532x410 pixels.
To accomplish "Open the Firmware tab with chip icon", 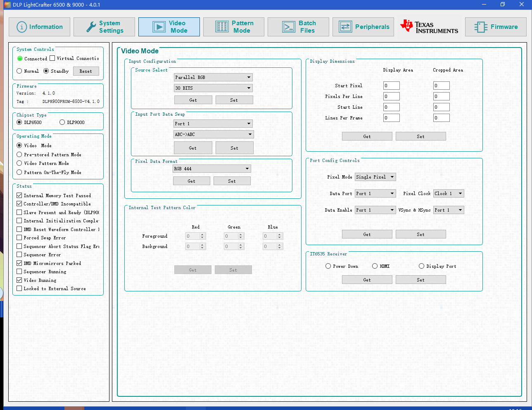I will (496, 27).
